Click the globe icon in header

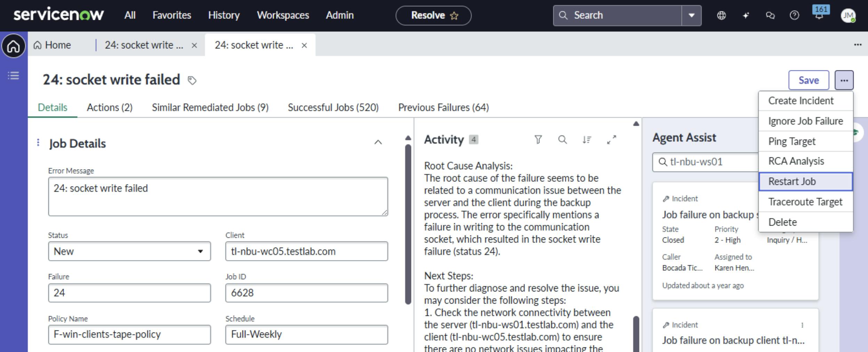pos(721,15)
